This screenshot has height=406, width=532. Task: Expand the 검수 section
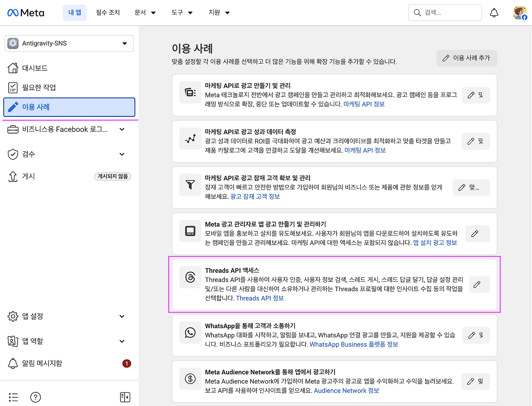[x=69, y=154]
